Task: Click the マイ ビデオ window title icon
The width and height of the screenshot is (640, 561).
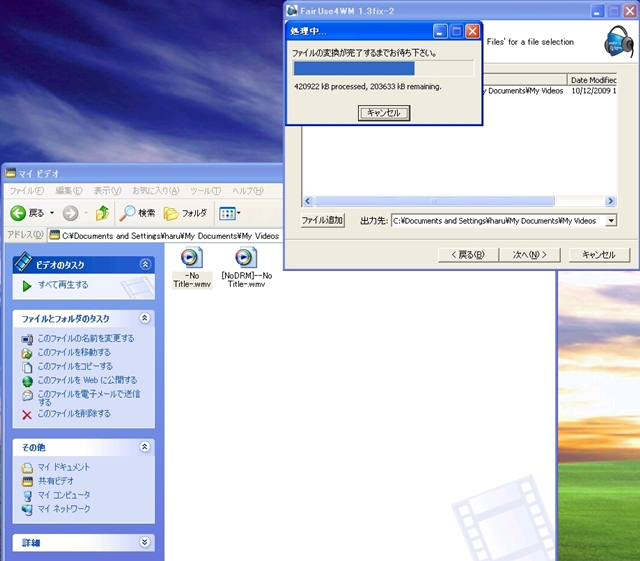Action: [11, 174]
